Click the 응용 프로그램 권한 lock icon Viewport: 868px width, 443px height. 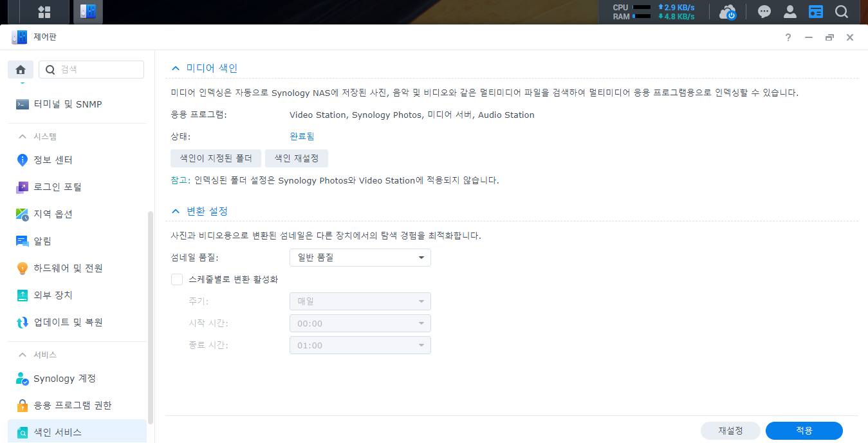23,406
